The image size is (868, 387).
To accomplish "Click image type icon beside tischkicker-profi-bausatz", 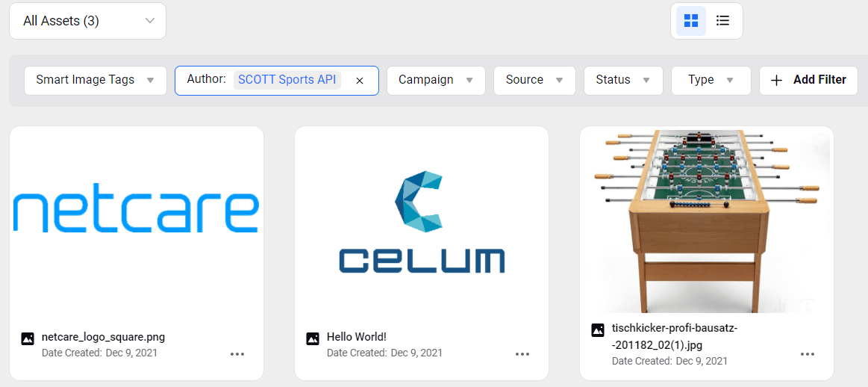I will 598,330.
